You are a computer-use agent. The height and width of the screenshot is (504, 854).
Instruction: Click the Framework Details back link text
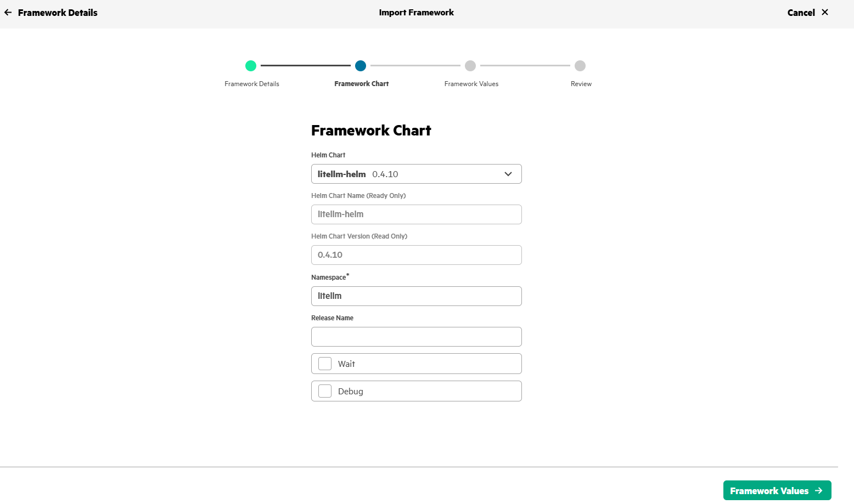click(x=58, y=13)
